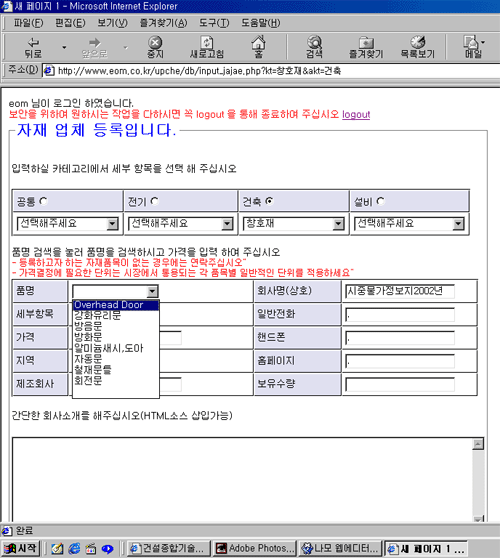Choose 자동문 in the 품명 list

[x=116, y=358]
